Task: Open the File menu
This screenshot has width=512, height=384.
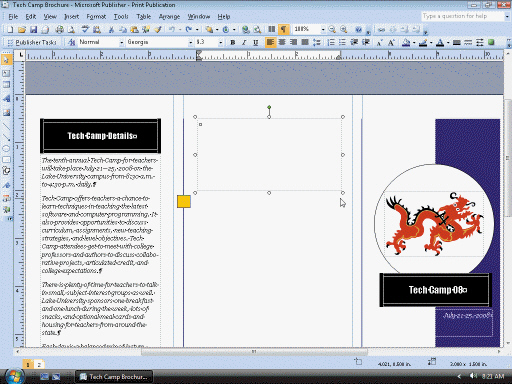Action: pyautogui.click(x=13, y=17)
